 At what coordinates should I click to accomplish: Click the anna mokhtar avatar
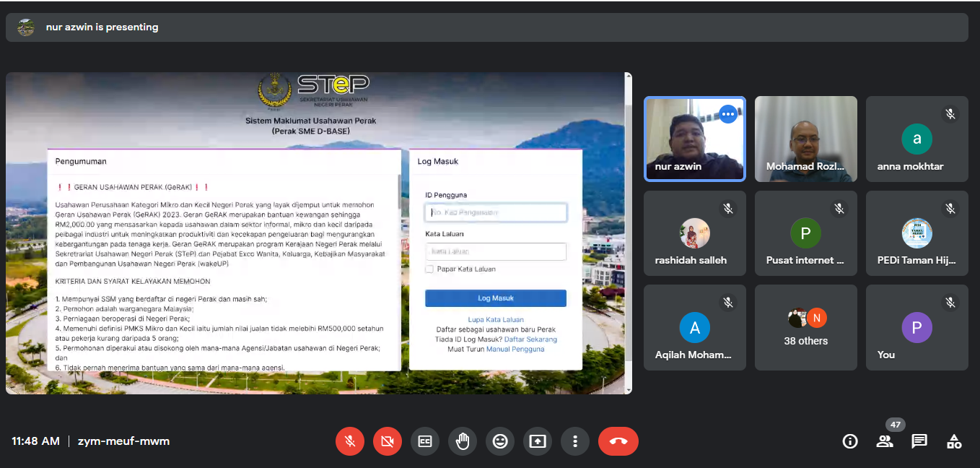point(917,139)
